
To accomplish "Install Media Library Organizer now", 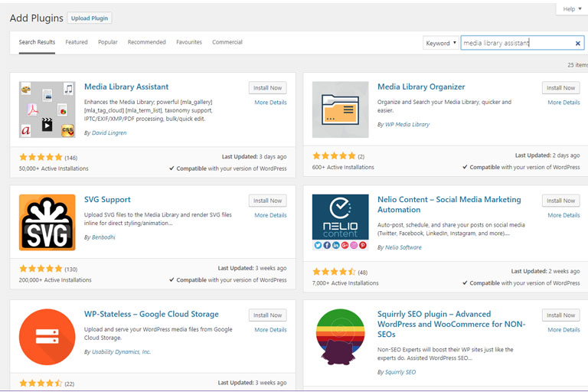I will (x=560, y=88).
